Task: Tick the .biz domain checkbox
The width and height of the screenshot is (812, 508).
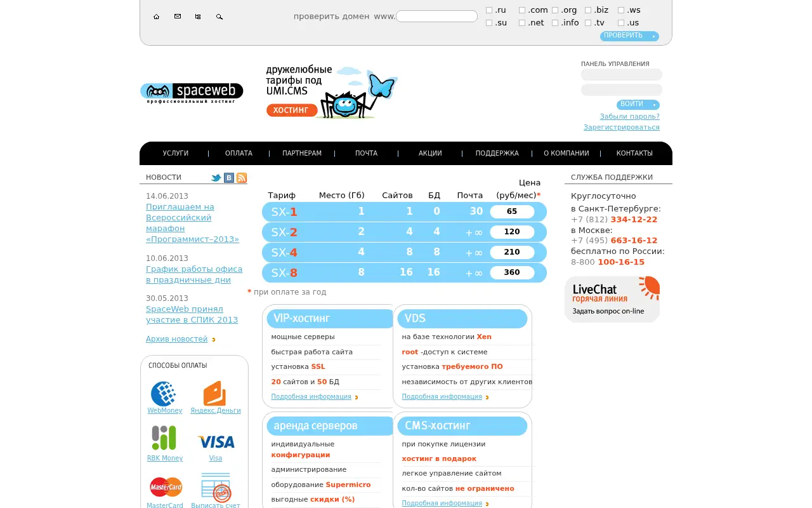Action: (x=588, y=10)
